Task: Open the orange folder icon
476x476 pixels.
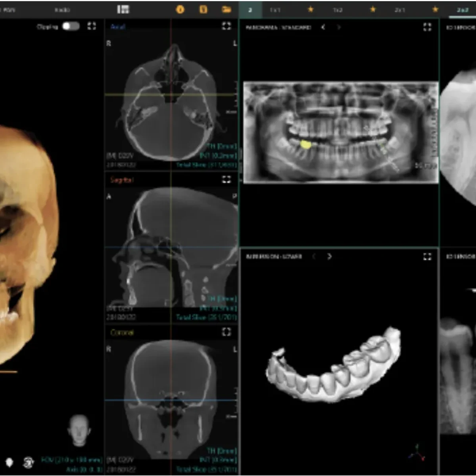Action: (x=226, y=10)
